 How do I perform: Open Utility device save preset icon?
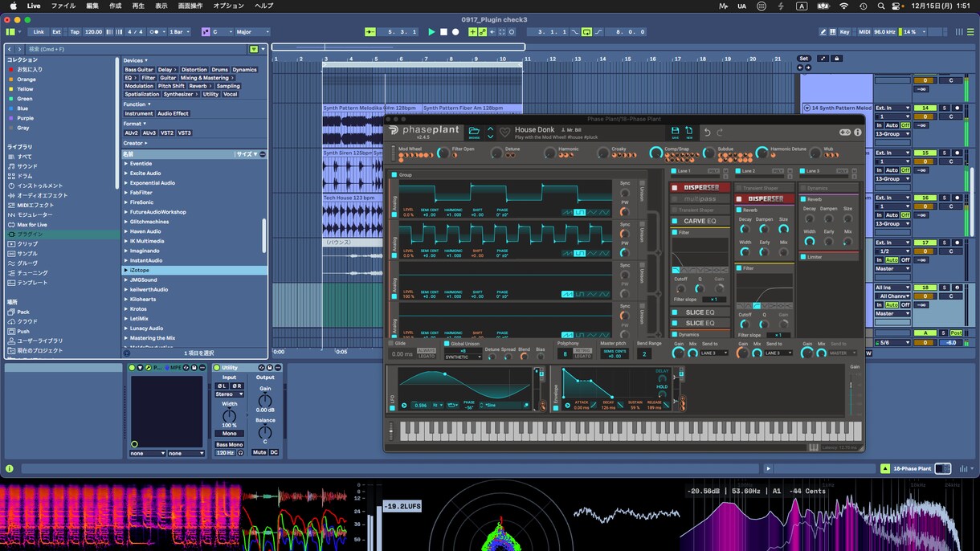[268, 368]
